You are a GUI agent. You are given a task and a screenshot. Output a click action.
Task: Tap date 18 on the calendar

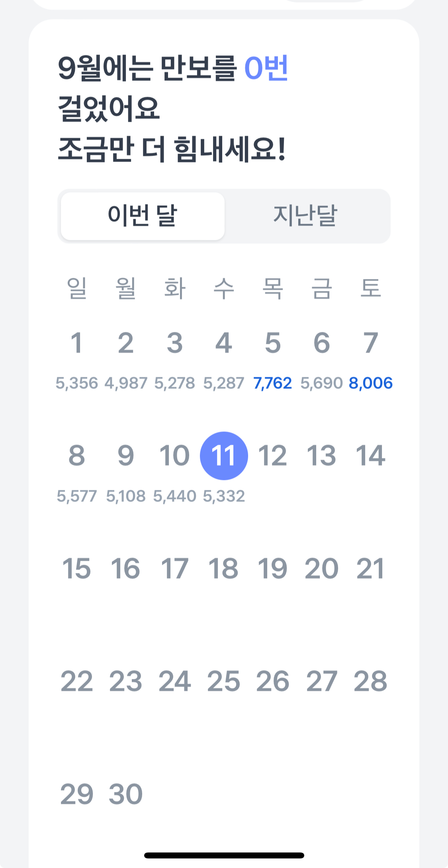(223, 568)
